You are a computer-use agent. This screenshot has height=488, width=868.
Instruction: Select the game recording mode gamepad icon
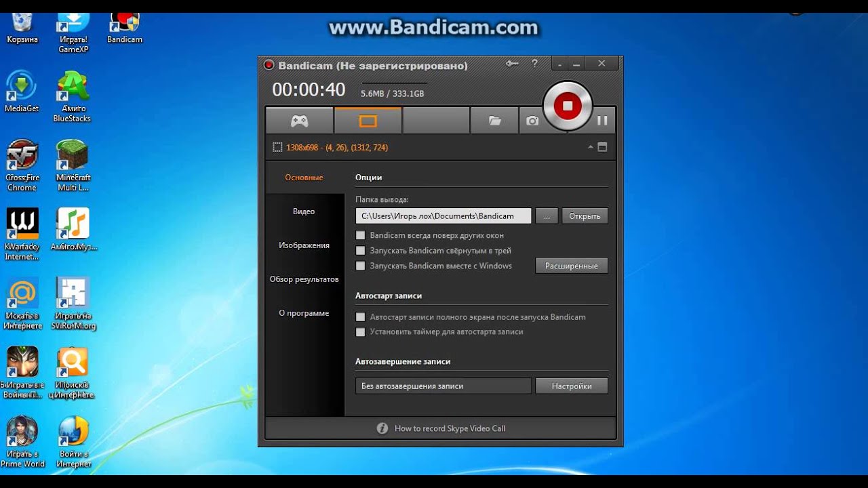pyautogui.click(x=299, y=121)
